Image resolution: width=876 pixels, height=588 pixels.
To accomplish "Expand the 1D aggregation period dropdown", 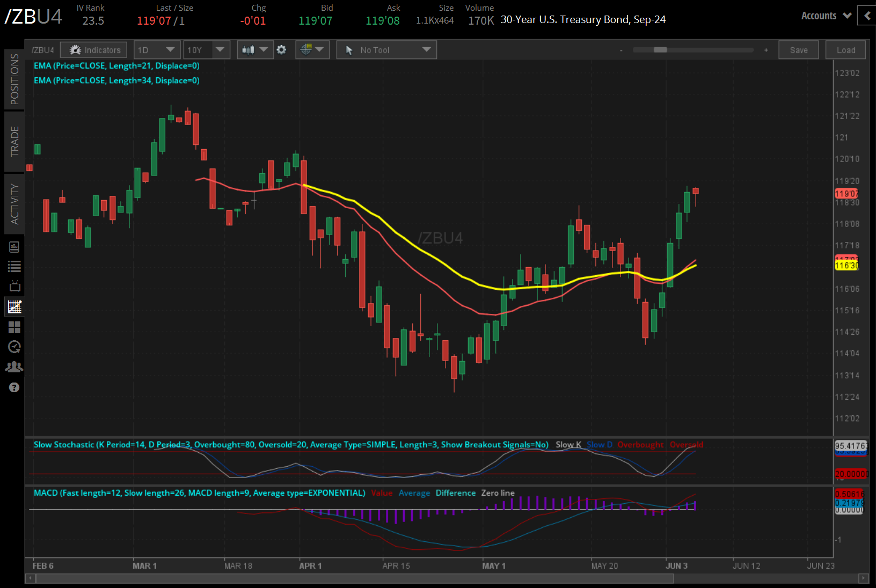I will coord(156,50).
